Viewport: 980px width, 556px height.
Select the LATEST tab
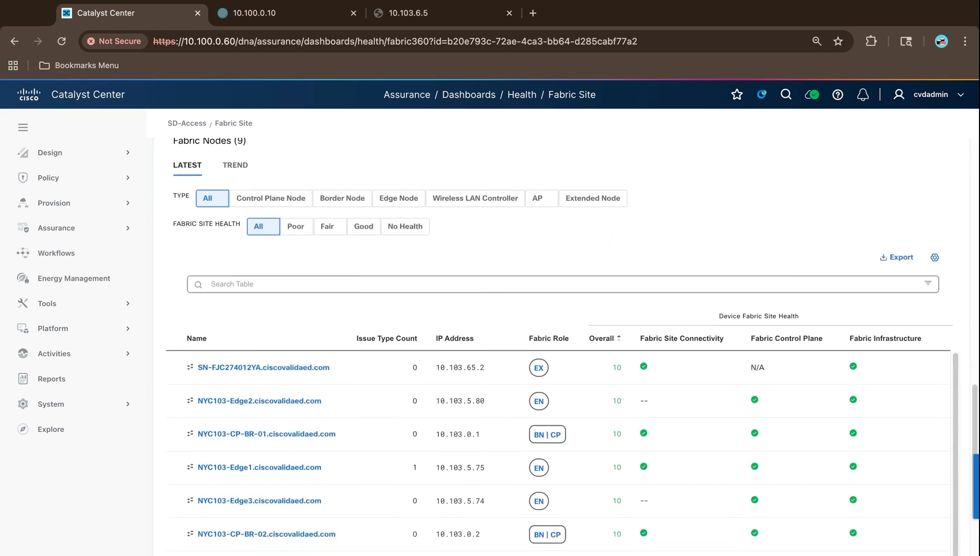[187, 165]
